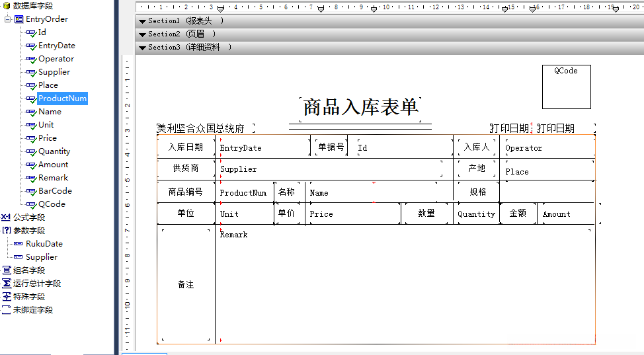Click the running total fields (运行总计字段) icon
Viewport: 644px width, 355px height.
pos(6,284)
